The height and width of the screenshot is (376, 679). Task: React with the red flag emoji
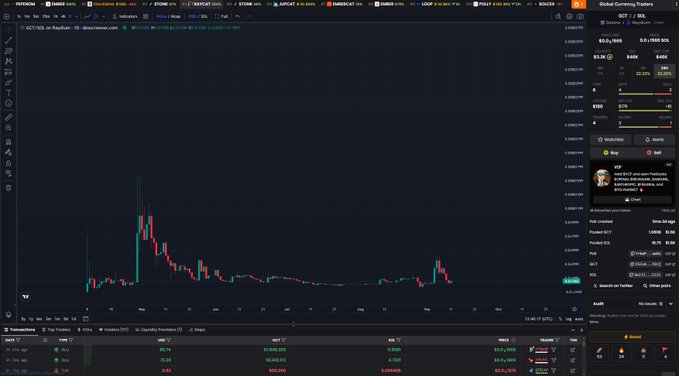click(x=665, y=353)
